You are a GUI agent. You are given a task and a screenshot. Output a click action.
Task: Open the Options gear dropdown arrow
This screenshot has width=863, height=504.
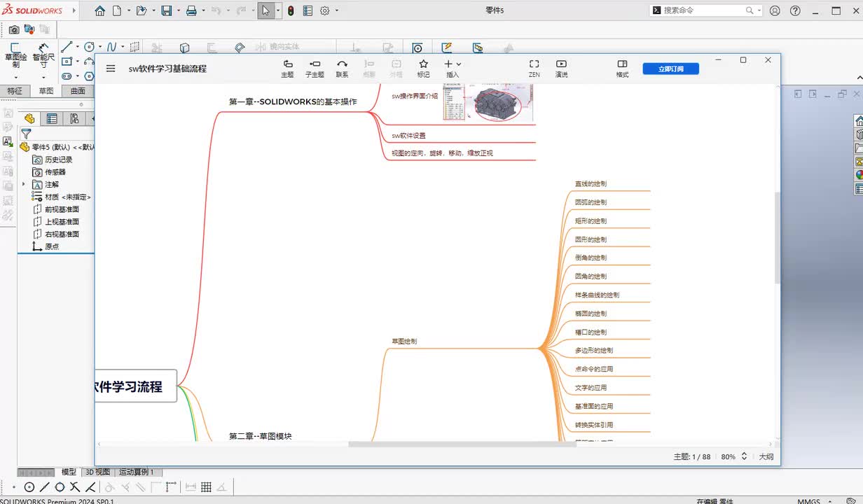[337, 10]
